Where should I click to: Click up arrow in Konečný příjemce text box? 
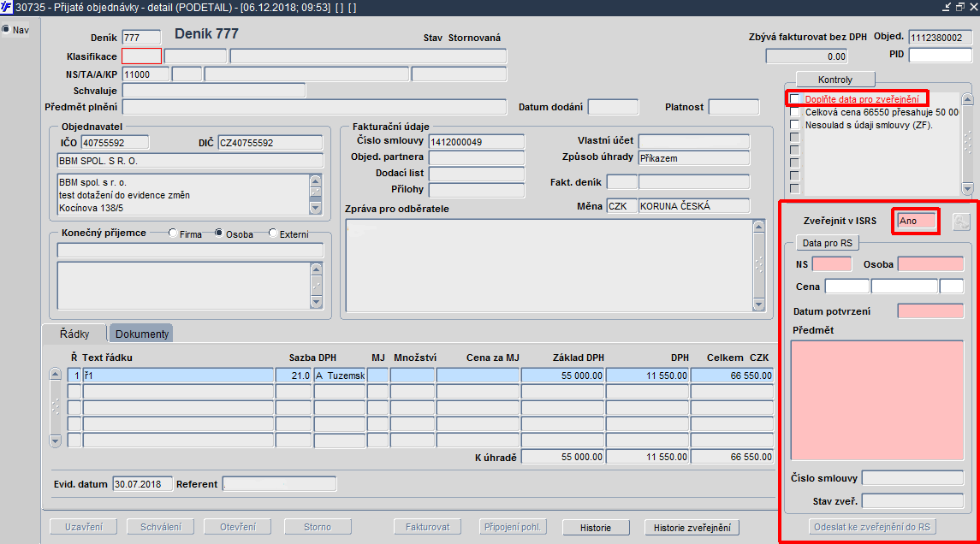point(316,269)
